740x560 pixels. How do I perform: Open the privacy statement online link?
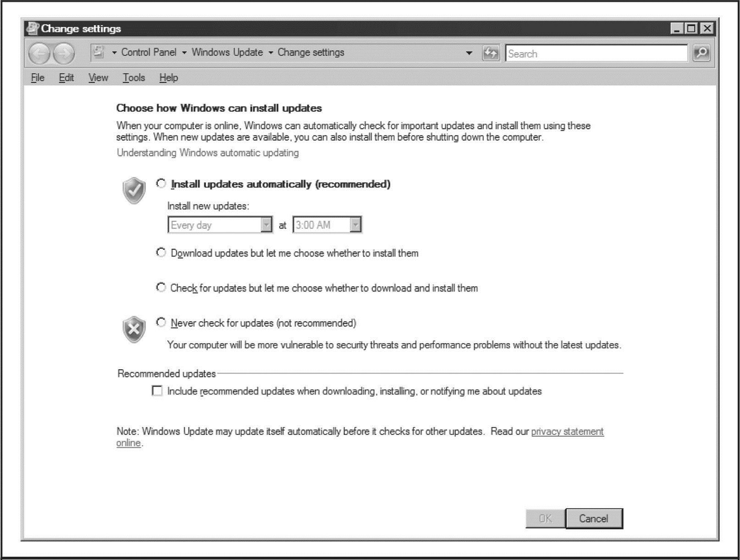567,431
